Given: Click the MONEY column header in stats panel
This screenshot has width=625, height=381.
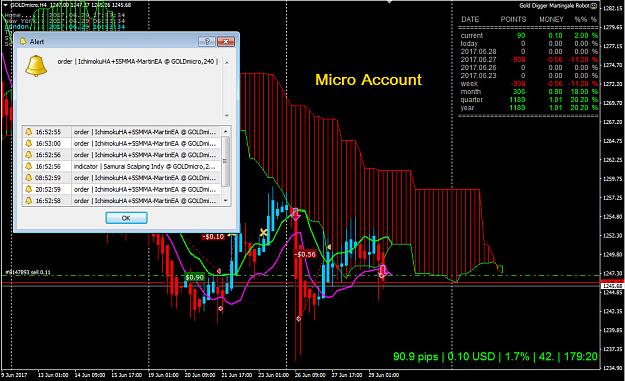Looking at the screenshot, I should coord(551,19).
